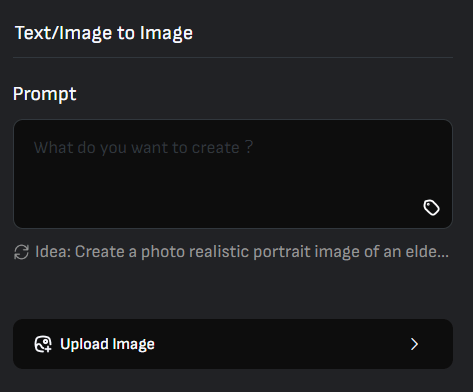The height and width of the screenshot is (392, 473).
Task: Click the price-tag shaped icon
Action: point(431,207)
